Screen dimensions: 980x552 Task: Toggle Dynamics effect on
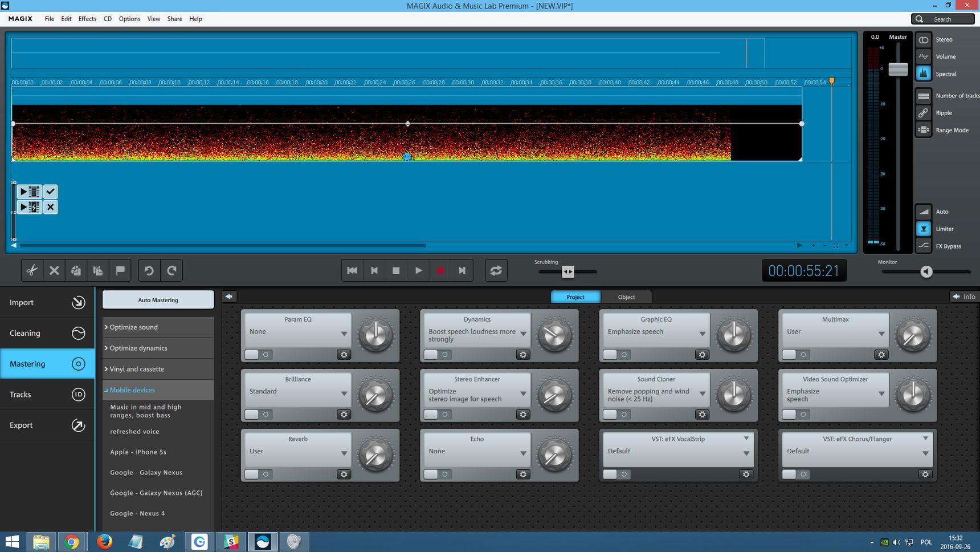tap(437, 355)
